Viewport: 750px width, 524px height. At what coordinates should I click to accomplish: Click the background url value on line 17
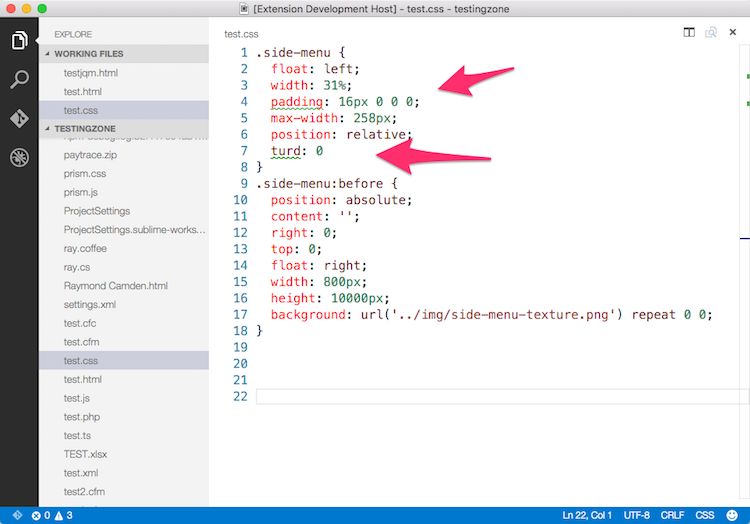click(x=492, y=315)
